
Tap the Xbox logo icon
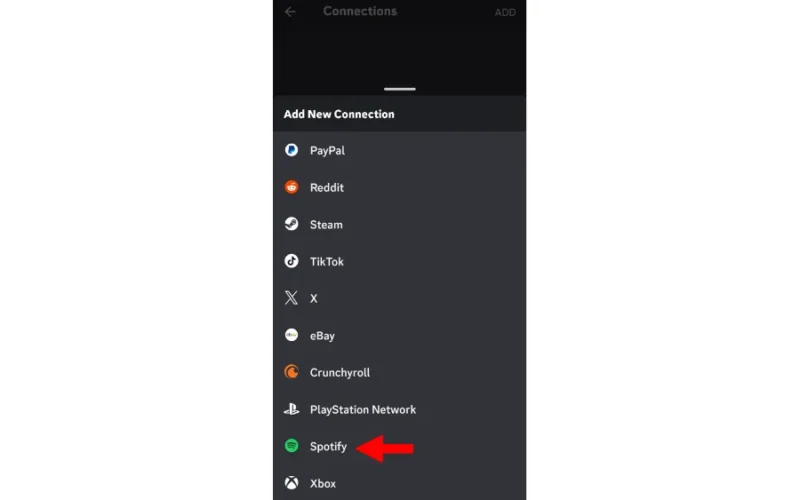[291, 483]
